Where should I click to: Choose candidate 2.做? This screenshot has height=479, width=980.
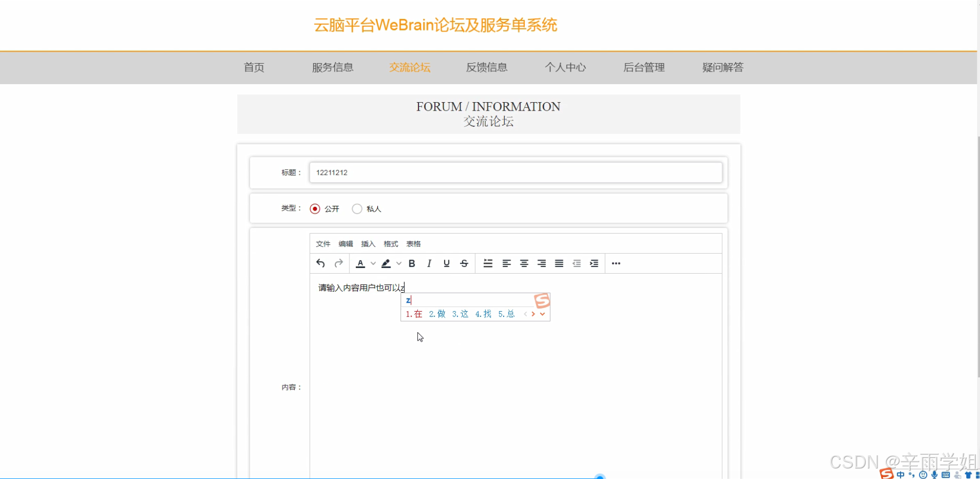coord(437,314)
